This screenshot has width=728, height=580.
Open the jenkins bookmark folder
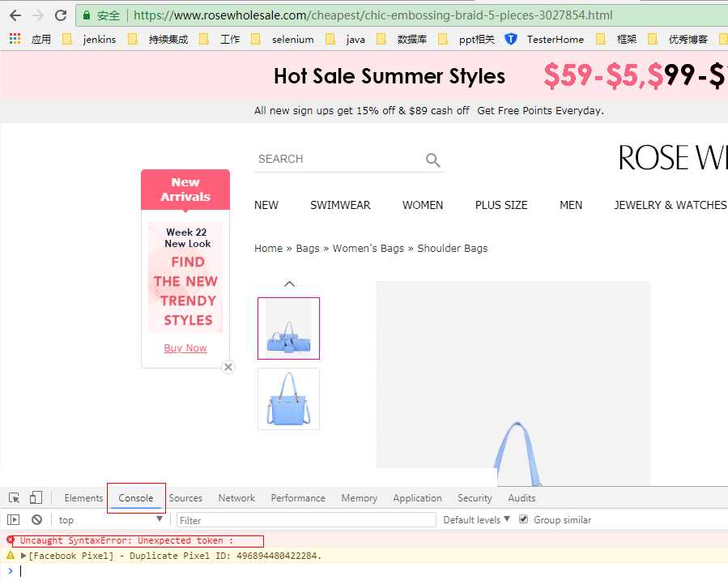click(x=89, y=40)
